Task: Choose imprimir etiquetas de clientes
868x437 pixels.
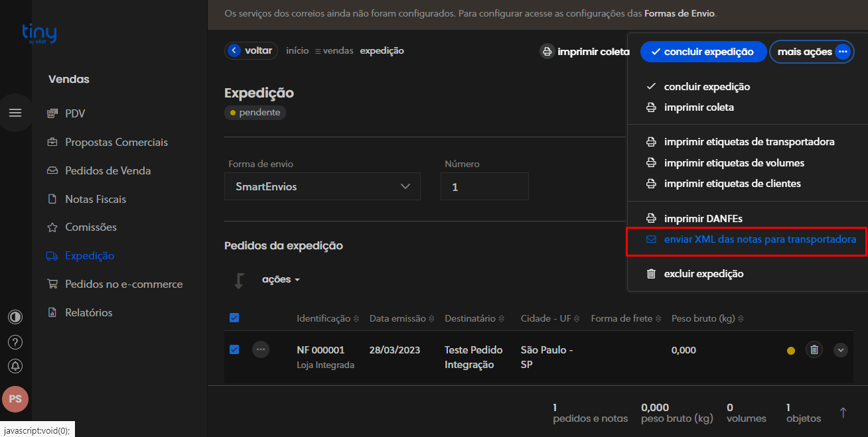Action: click(723, 183)
